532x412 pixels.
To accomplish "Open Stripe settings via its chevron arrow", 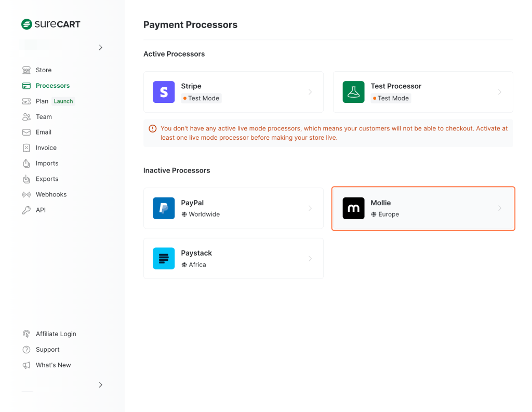I will (310, 92).
